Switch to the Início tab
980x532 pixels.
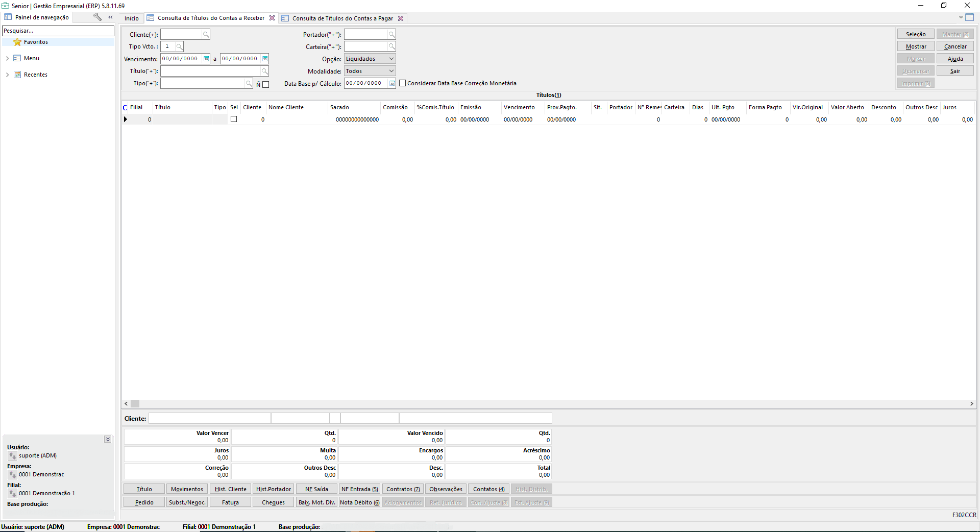click(132, 18)
